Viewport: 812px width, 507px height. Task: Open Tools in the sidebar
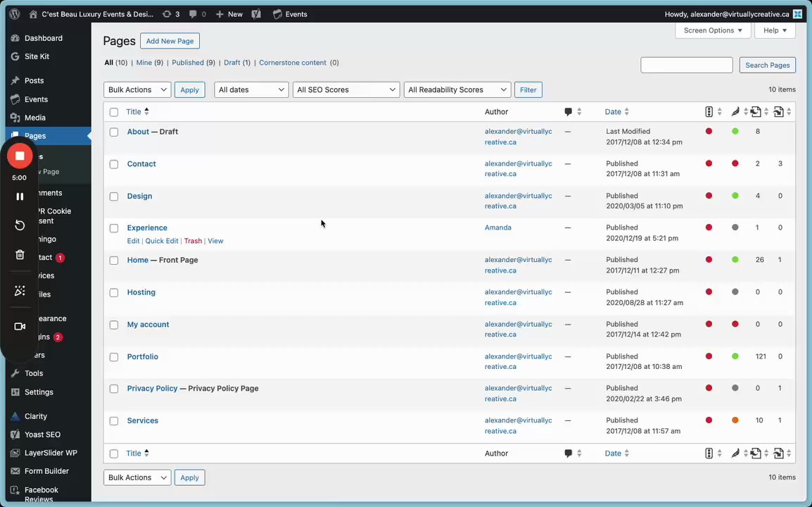tap(34, 373)
